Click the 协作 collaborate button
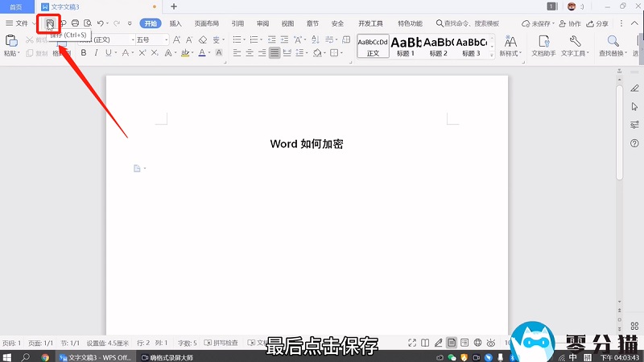 click(570, 24)
